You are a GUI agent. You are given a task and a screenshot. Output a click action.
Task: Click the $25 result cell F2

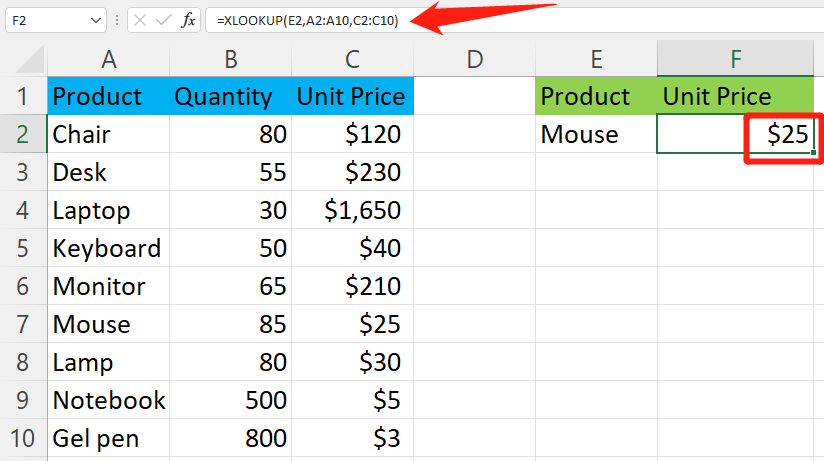[x=736, y=134]
